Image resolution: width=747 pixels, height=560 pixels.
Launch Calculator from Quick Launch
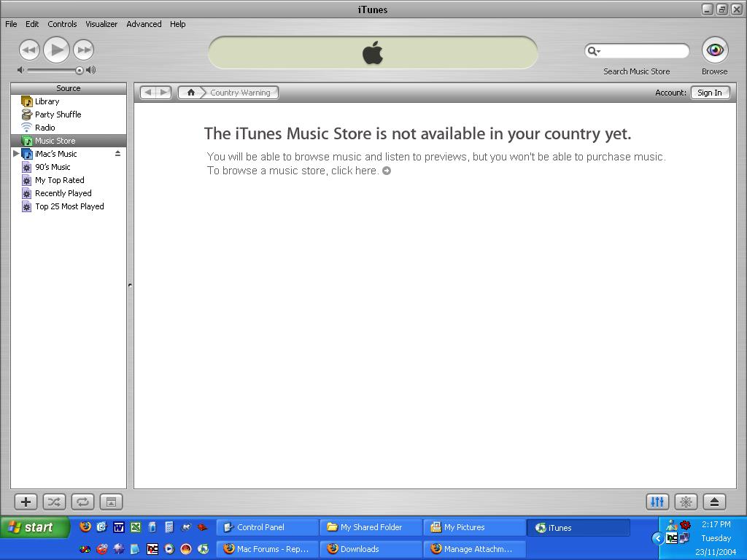click(x=169, y=527)
